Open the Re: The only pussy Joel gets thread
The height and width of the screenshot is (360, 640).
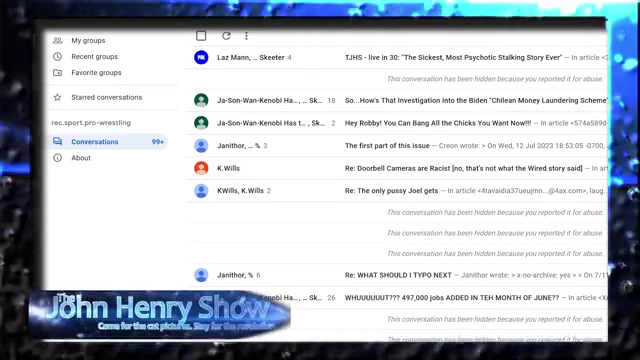(391, 191)
